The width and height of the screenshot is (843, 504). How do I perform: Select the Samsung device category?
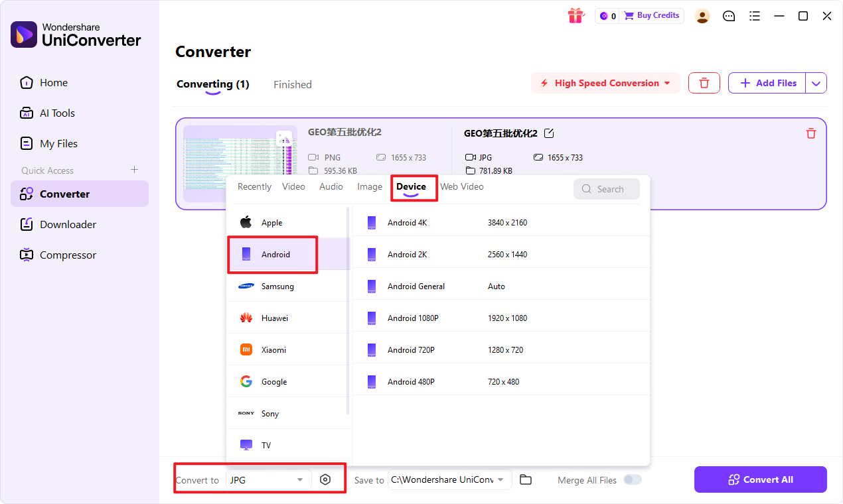289,286
